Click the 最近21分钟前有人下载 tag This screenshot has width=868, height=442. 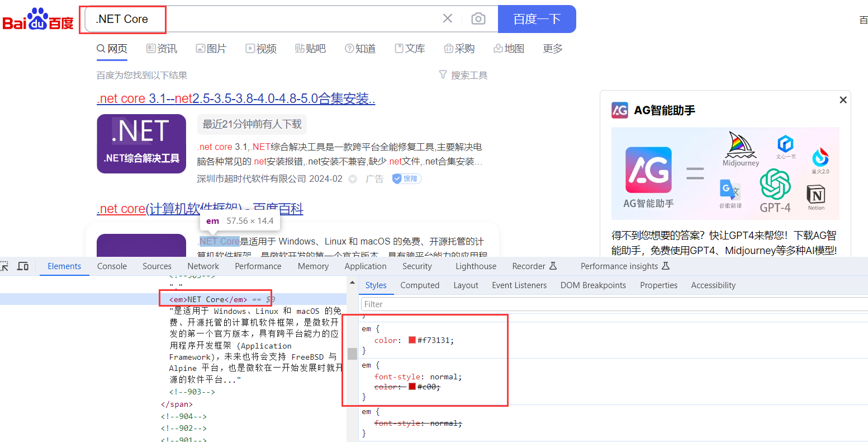(x=252, y=124)
